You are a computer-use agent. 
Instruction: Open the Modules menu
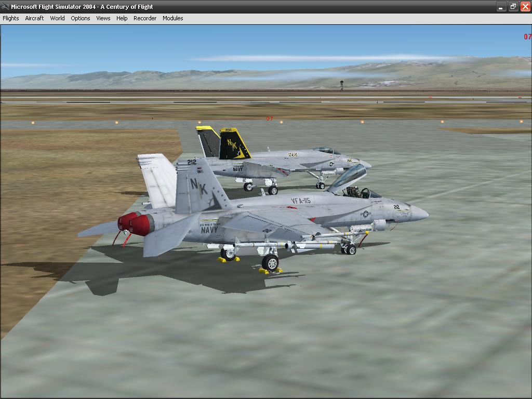point(172,18)
